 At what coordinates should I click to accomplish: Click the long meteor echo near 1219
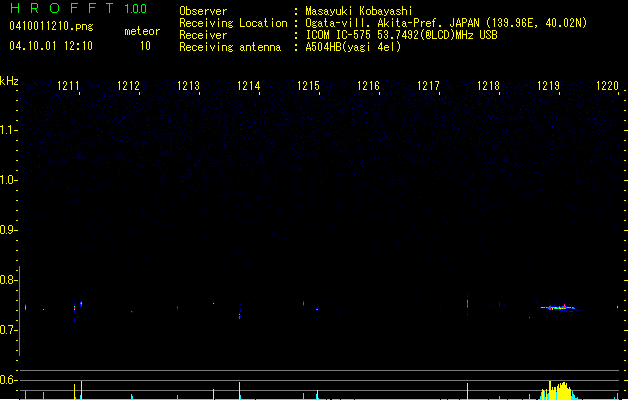click(x=558, y=308)
